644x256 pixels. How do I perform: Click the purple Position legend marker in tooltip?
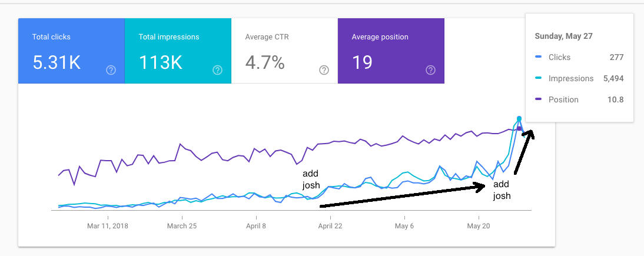click(x=538, y=99)
